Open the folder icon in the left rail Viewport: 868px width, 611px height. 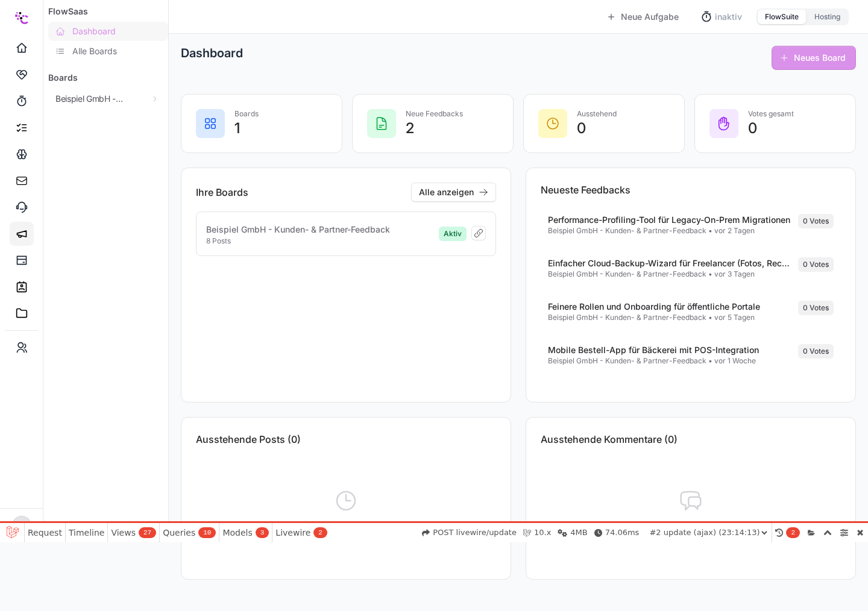(22, 313)
